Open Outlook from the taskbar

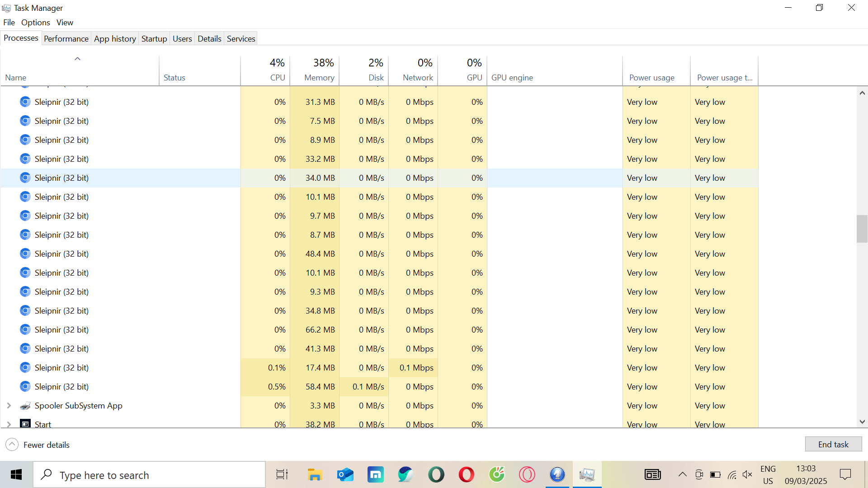tap(345, 475)
